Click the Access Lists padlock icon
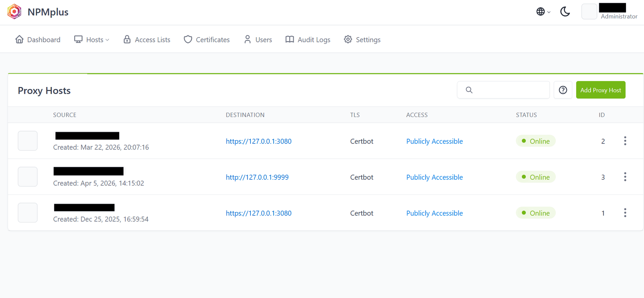Image resolution: width=644 pixels, height=298 pixels. pyautogui.click(x=127, y=39)
